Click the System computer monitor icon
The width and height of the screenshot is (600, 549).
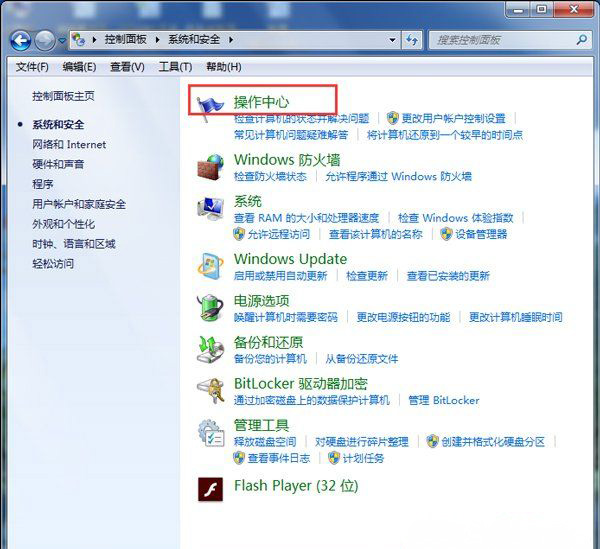tap(210, 209)
